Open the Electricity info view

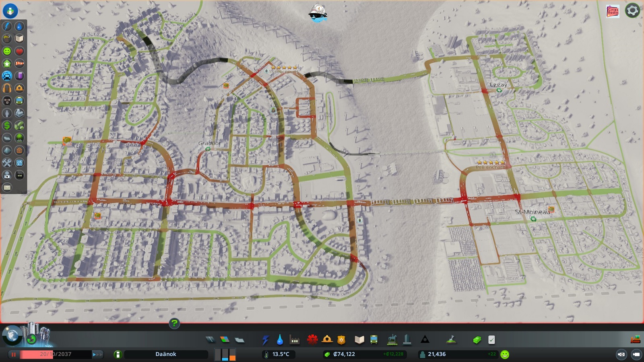(7, 26)
